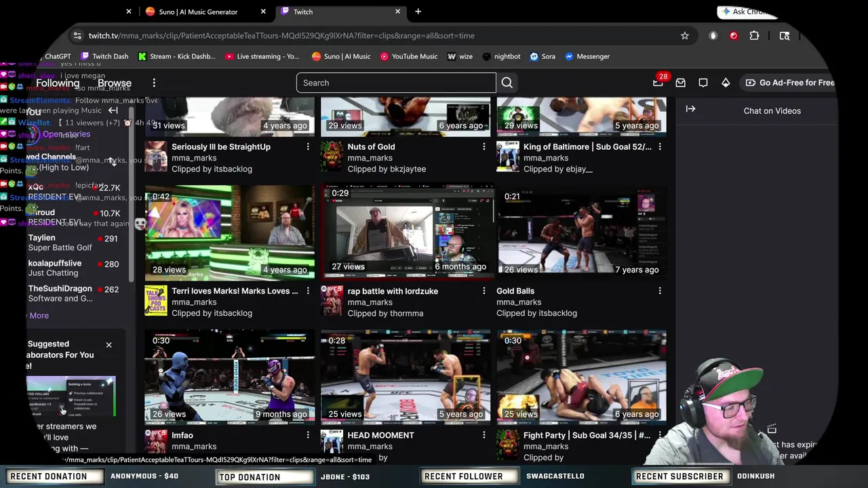Play Gold Balls clip thumbnail
868x488 pixels.
pos(581,232)
